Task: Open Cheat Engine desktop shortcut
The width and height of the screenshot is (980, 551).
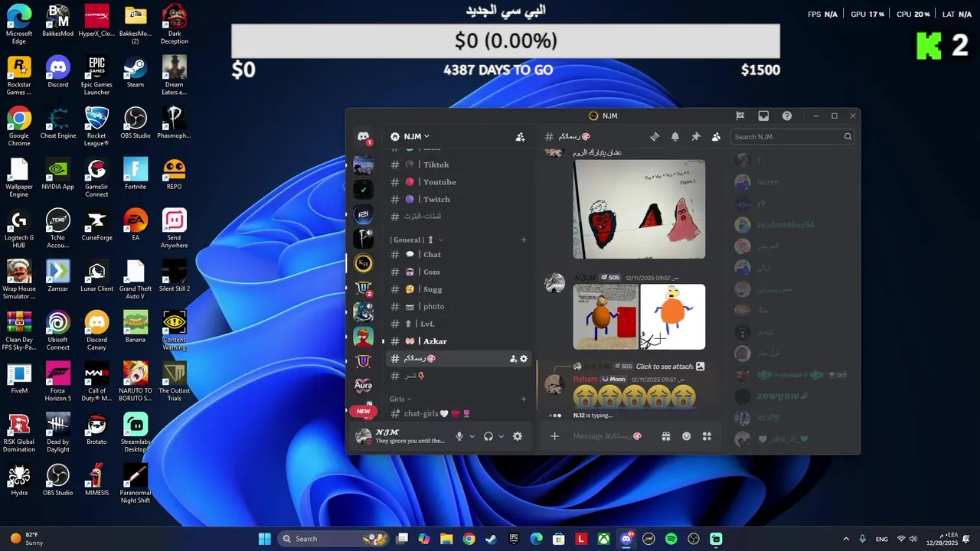Action: pos(58,123)
